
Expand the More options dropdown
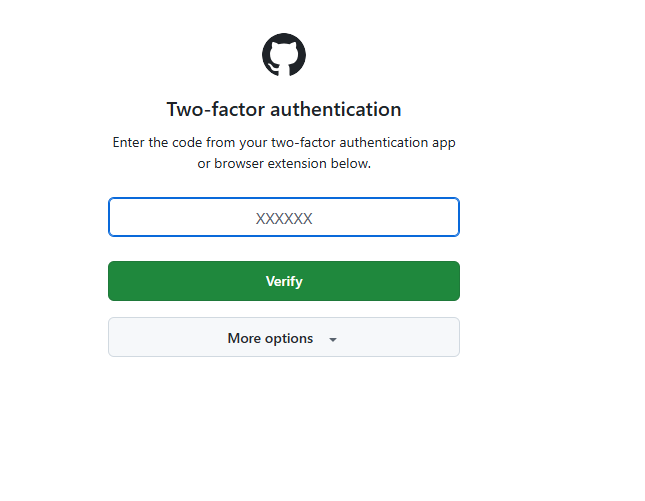[284, 338]
